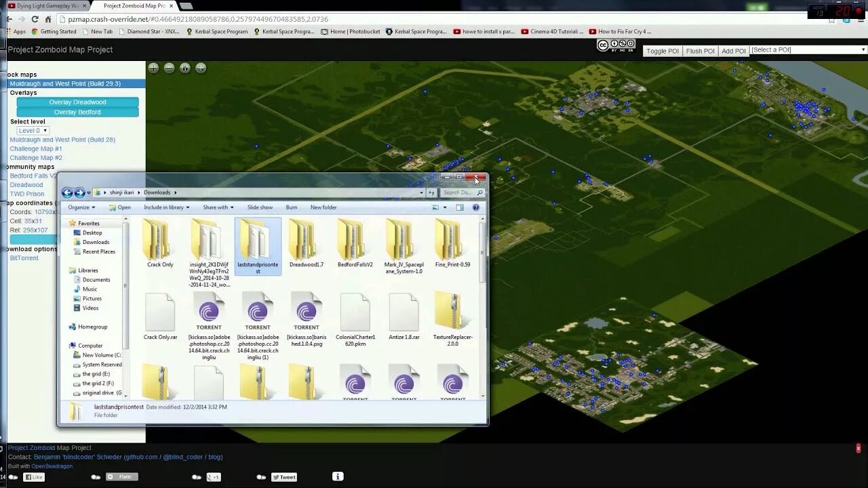Select the Mark_IV_Spaceplane_System-1.0 folder
This screenshot has height=488, width=868.
click(x=404, y=247)
